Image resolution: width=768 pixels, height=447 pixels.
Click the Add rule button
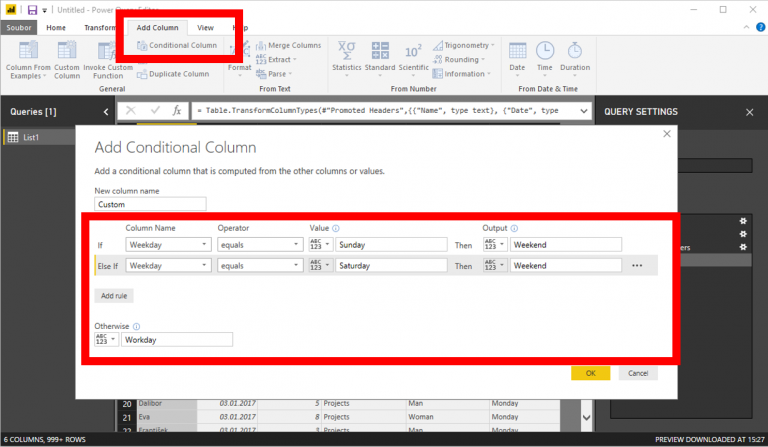pyautogui.click(x=114, y=296)
